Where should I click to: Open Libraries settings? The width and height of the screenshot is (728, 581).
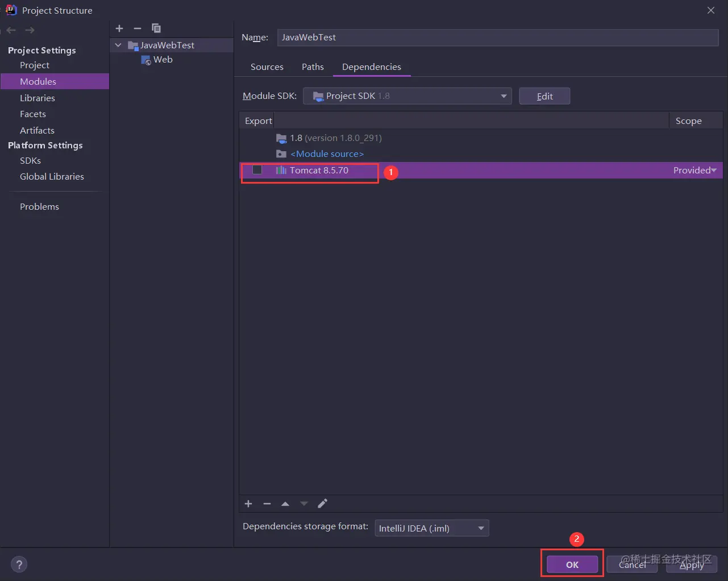click(x=38, y=98)
